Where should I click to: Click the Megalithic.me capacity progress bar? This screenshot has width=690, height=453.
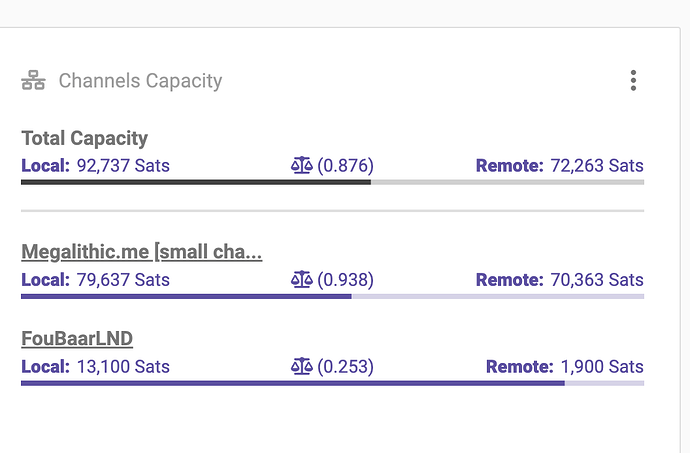333,296
